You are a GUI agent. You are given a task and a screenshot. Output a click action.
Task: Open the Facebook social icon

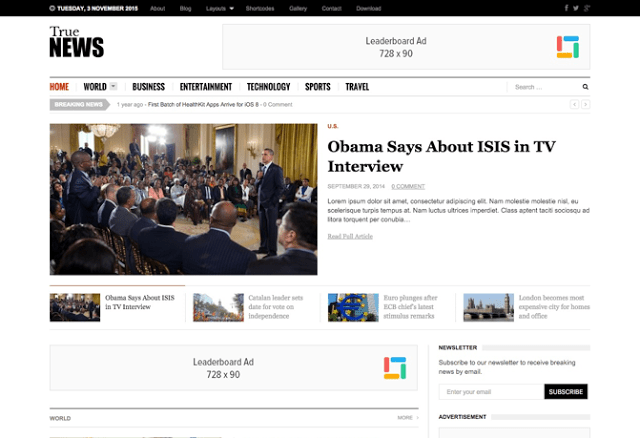coord(566,8)
